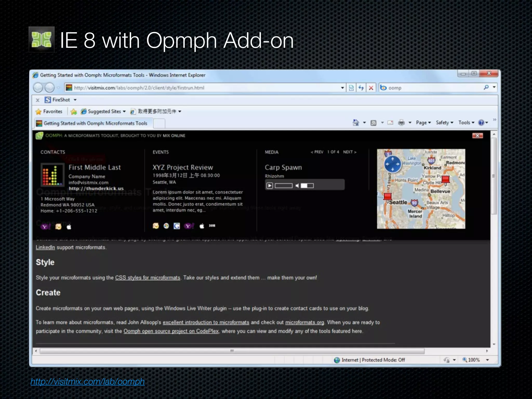Select the Getting Started with Oomph tab
The image size is (532, 399).
[93, 123]
